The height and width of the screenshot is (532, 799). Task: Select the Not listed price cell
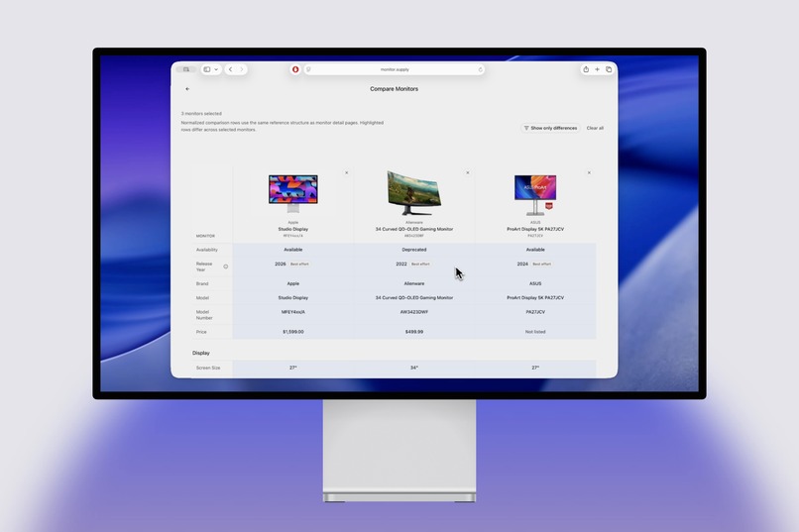point(535,332)
